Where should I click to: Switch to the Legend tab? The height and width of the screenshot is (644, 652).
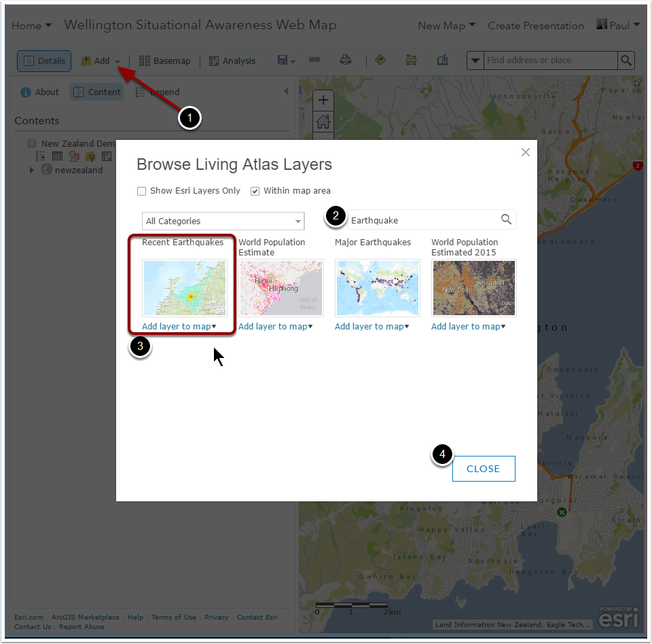coord(158,92)
